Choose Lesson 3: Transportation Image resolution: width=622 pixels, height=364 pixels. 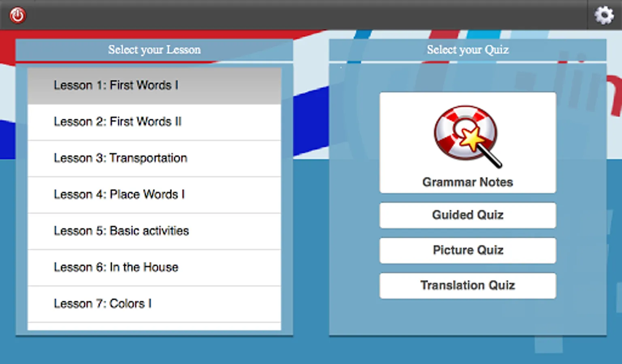click(154, 159)
